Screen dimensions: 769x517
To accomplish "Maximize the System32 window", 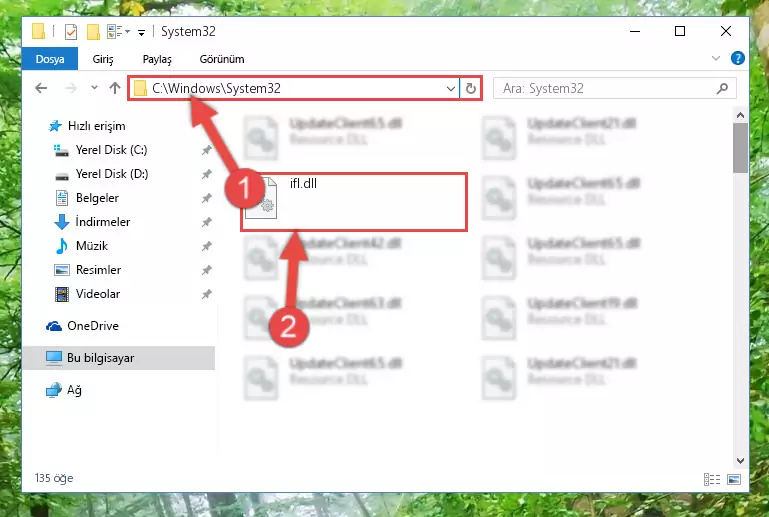I will [x=680, y=31].
